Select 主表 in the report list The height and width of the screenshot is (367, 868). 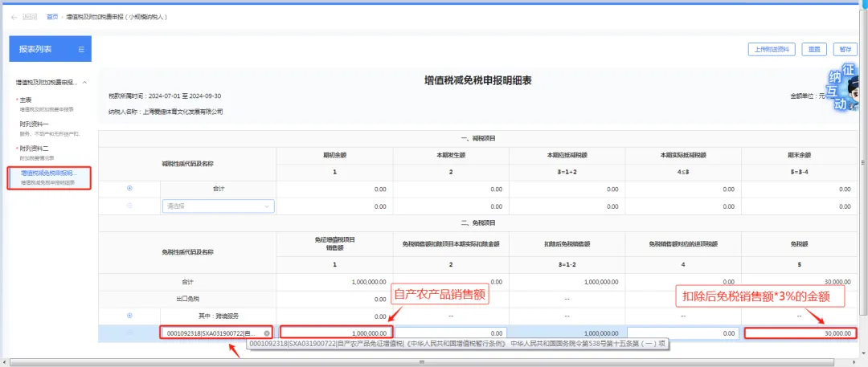click(26, 100)
